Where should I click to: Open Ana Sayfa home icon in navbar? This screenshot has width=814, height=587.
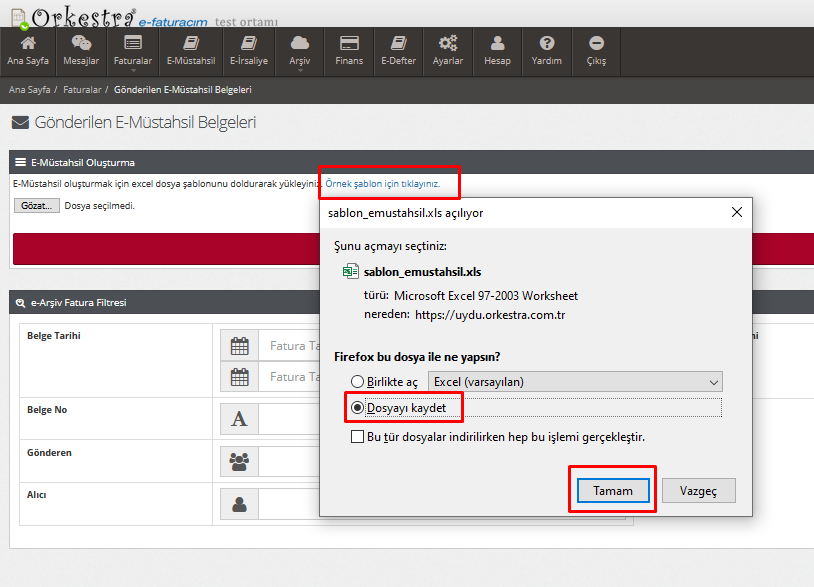(28, 44)
